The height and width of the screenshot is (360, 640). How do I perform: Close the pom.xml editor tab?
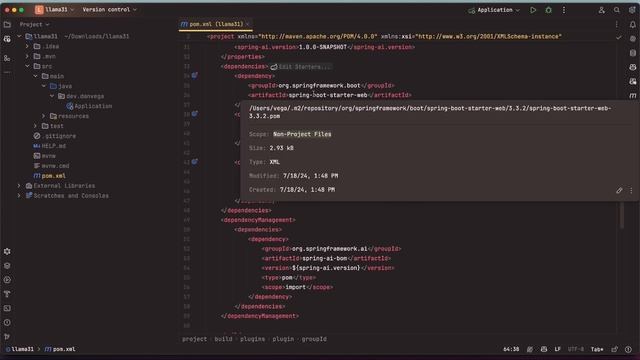tap(247, 24)
